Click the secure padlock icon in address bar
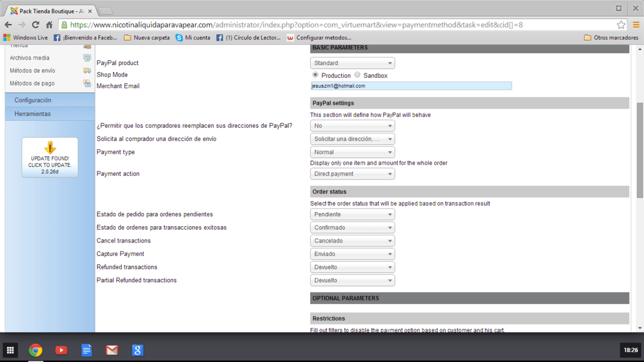Screen dimensions: 644x362 pos(64,25)
